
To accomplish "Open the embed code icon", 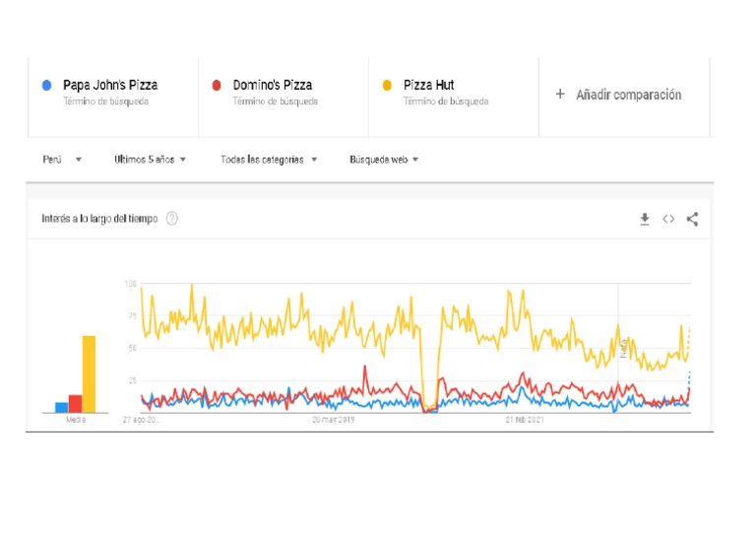I will coord(668,219).
